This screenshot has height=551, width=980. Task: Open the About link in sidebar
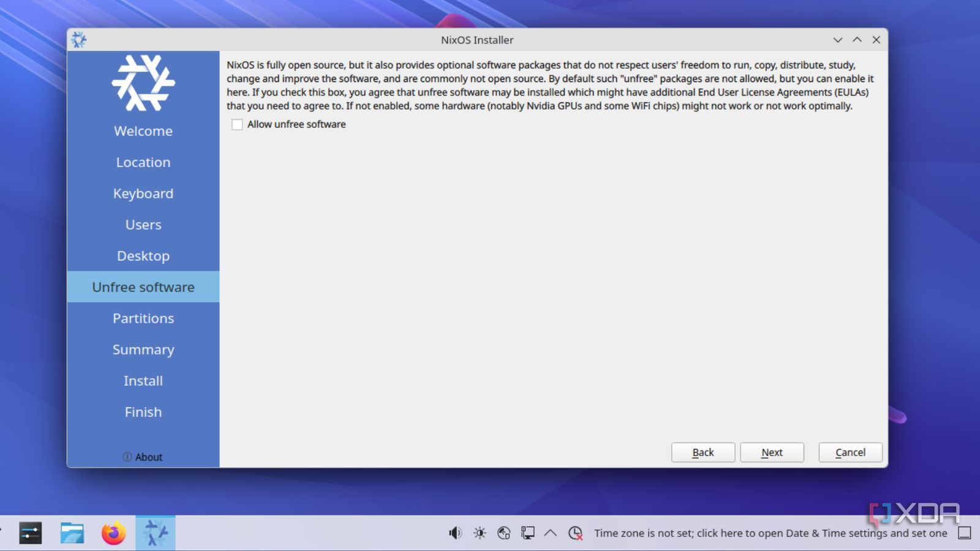[143, 457]
